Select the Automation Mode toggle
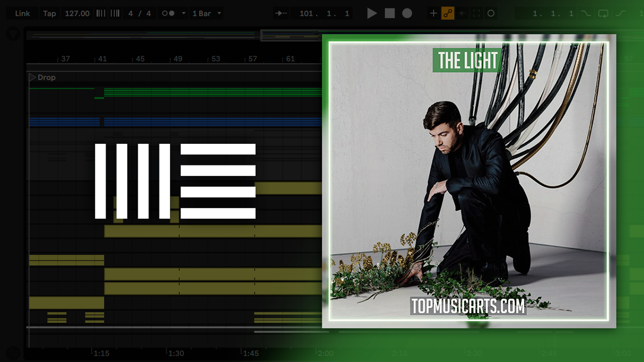 448,13
